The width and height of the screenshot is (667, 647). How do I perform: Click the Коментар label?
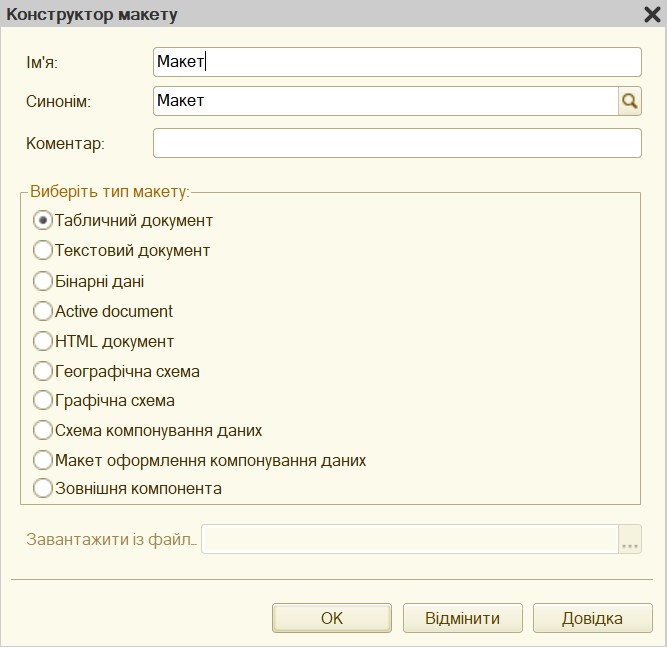coord(65,143)
